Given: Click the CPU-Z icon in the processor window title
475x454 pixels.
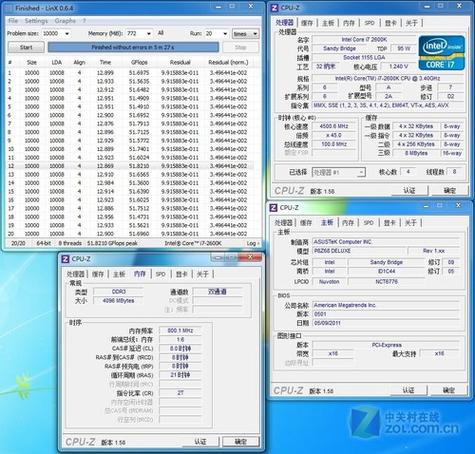Looking at the screenshot, I should click(x=274, y=7).
